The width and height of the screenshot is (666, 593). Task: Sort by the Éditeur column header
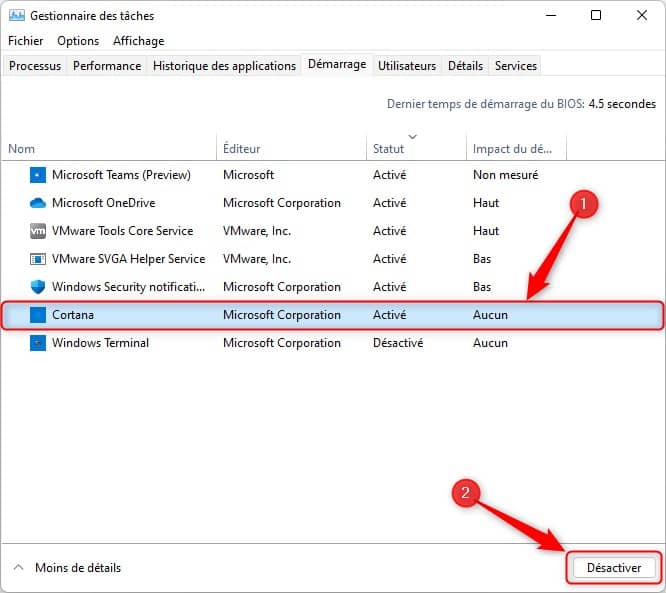point(291,149)
